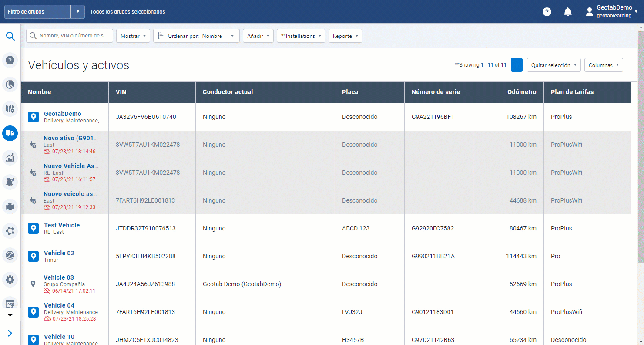Open the Reporte menu
Viewport: 644px width, 345px height.
(345, 36)
